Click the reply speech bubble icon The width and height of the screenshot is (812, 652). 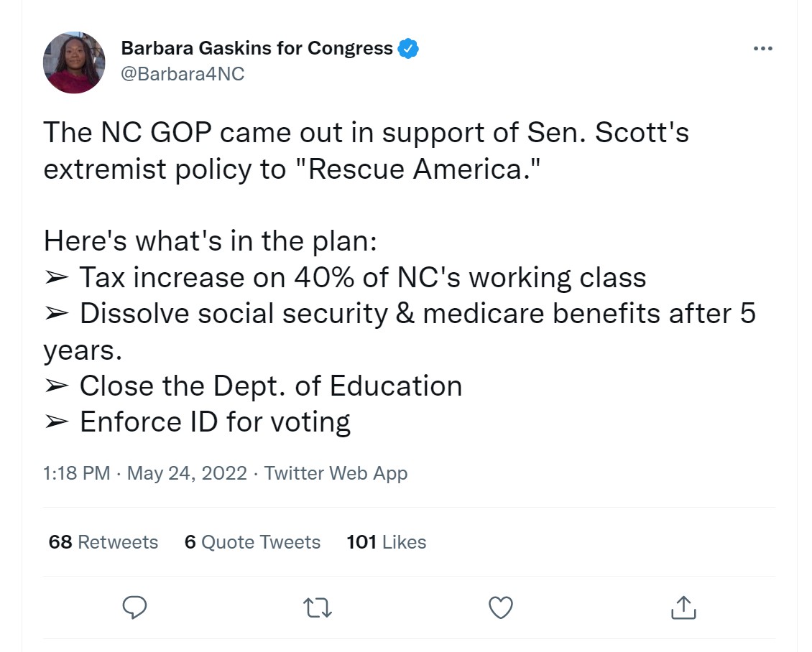135,607
